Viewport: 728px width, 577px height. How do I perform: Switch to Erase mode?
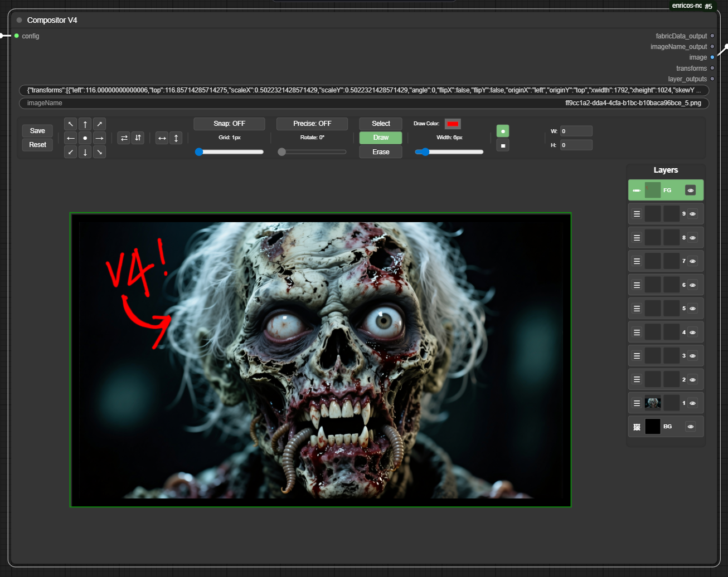tap(381, 152)
